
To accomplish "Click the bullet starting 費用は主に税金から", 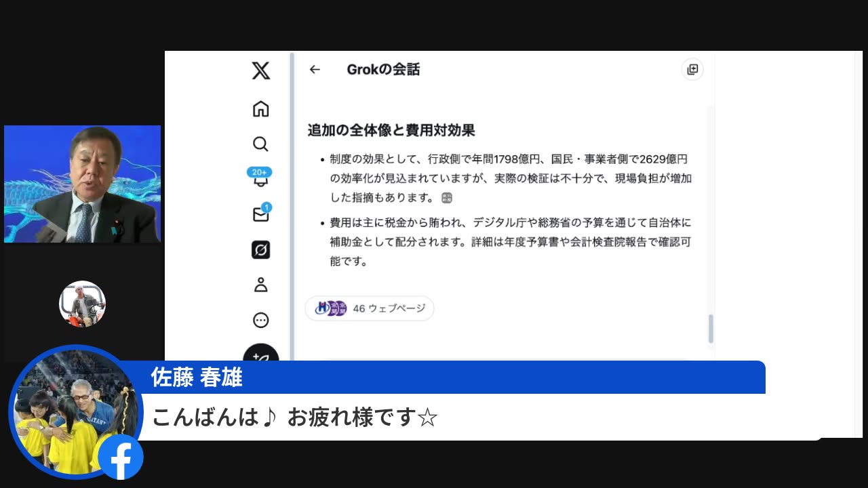I will tap(511, 242).
